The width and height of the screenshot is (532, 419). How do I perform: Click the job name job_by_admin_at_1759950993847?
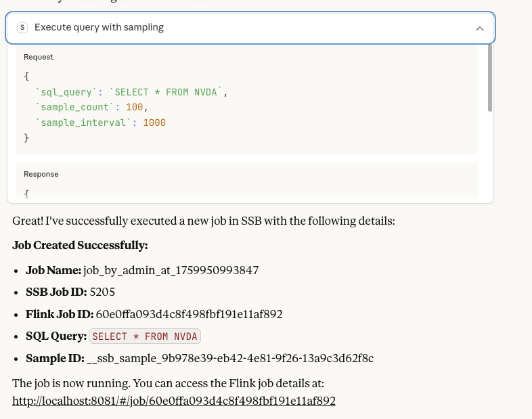point(171,270)
